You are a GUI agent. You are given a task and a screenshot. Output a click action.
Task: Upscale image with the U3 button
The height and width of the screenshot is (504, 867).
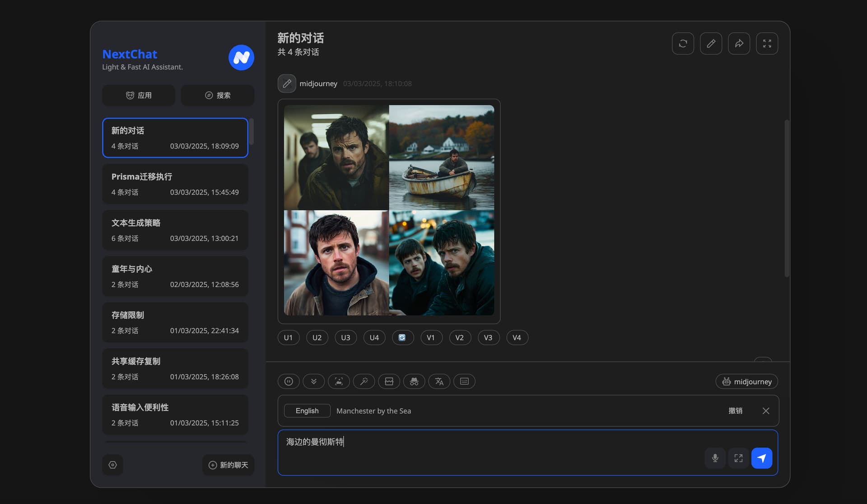[x=345, y=337]
